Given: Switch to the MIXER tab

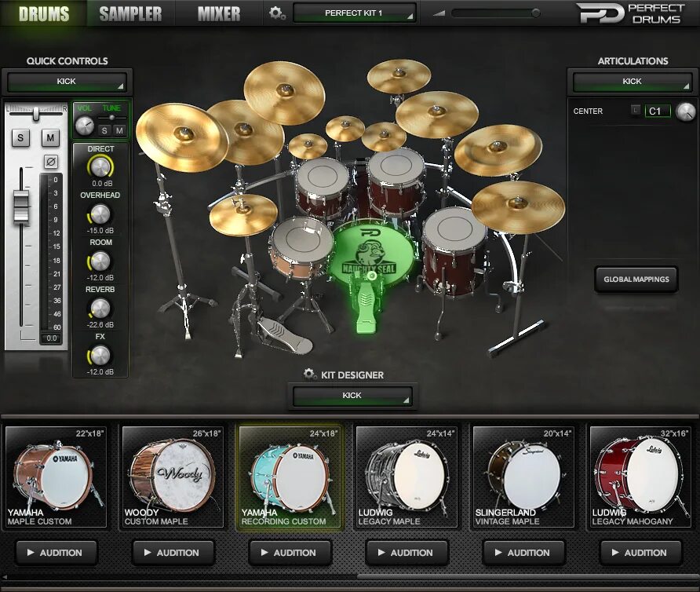Looking at the screenshot, I should 219,13.
